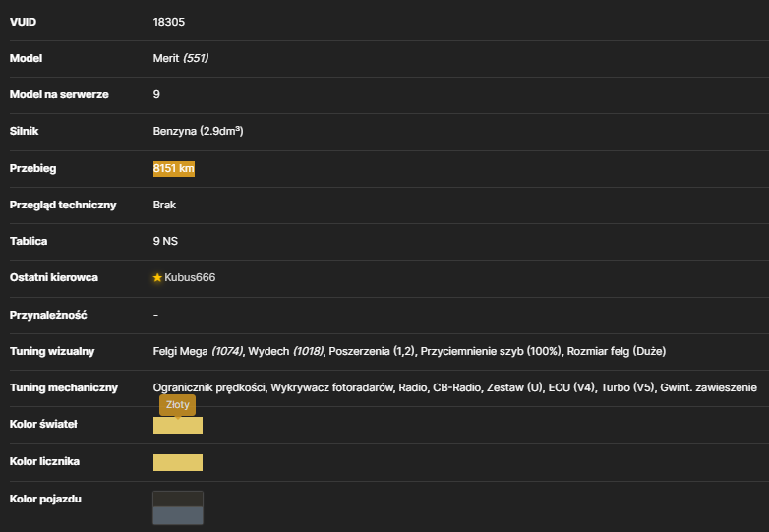Click the Kolor pojazdu dark top swatch
The height and width of the screenshot is (532, 769).
point(178,500)
